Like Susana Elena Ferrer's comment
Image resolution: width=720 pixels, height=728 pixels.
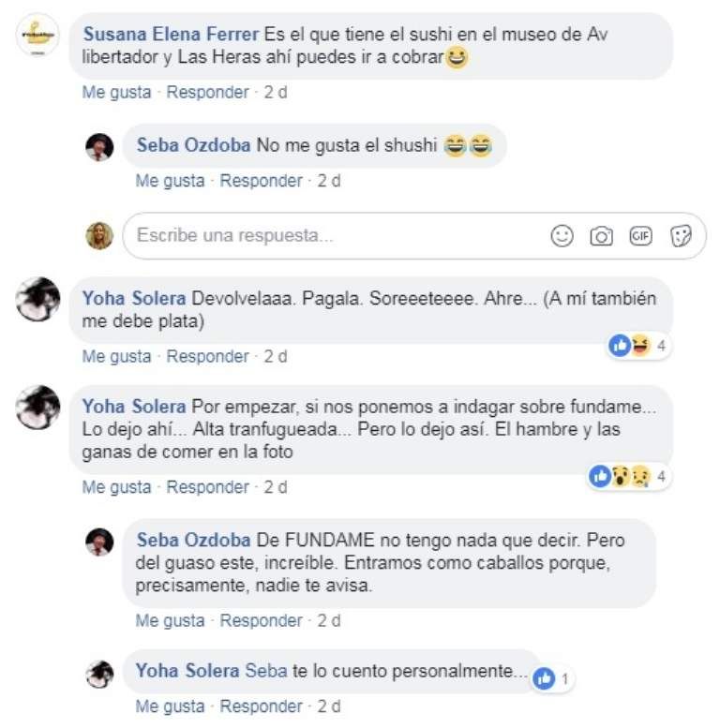[116, 93]
